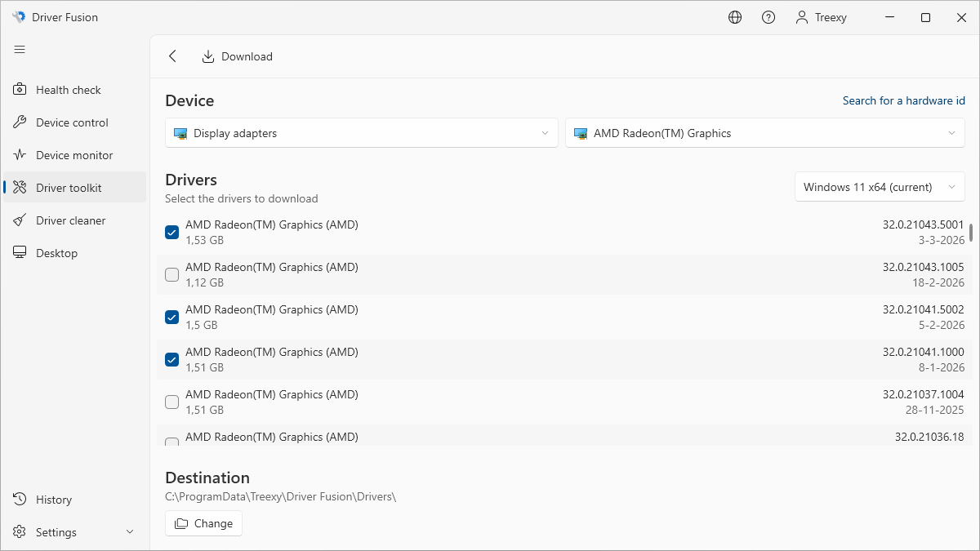Click the drivers list vertical scrollbar

pos(971,233)
